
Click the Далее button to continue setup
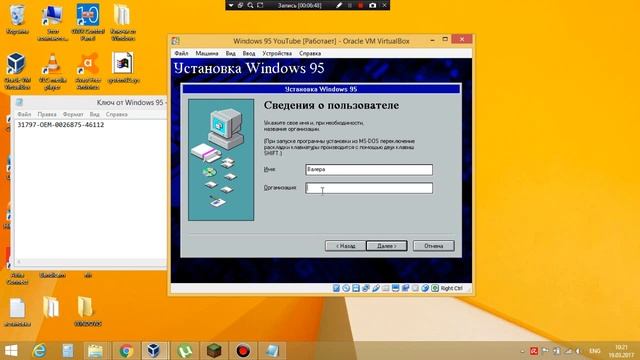[x=387, y=246]
